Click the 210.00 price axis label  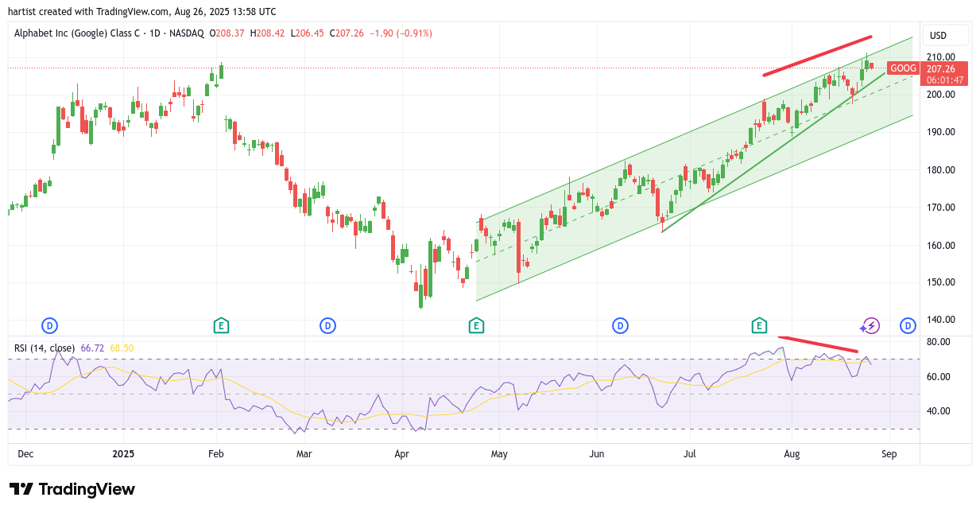pos(941,57)
